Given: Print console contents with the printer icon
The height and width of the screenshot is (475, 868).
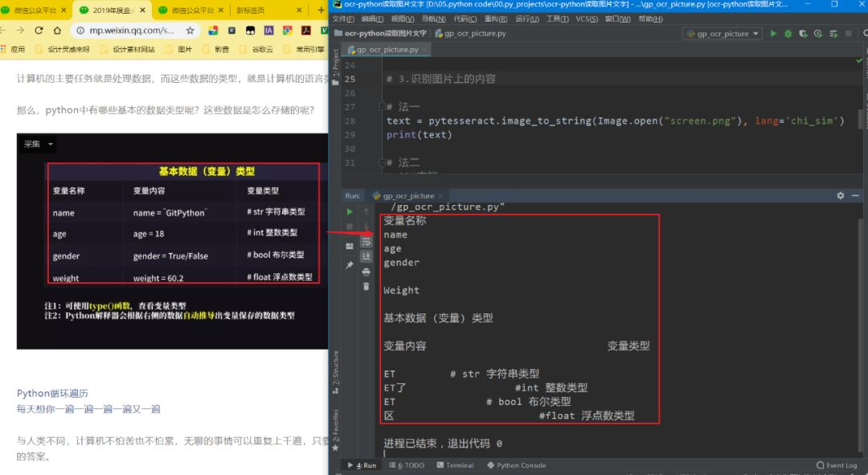Looking at the screenshot, I should (367, 272).
